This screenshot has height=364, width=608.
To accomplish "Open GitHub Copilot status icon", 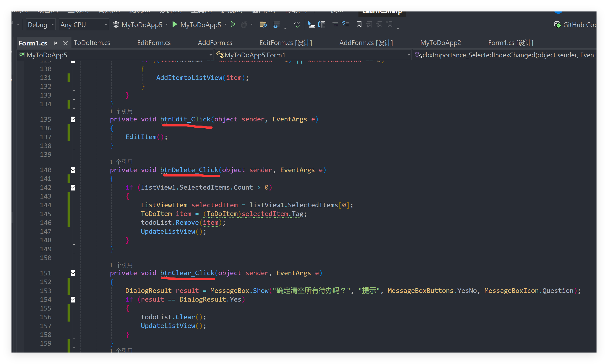I will pyautogui.click(x=557, y=25).
